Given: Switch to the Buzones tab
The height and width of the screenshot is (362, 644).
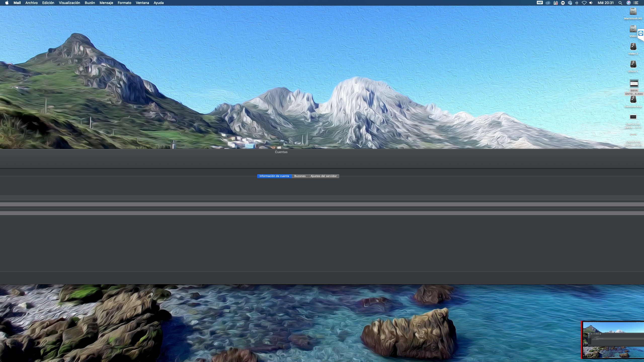Looking at the screenshot, I should click(x=300, y=176).
